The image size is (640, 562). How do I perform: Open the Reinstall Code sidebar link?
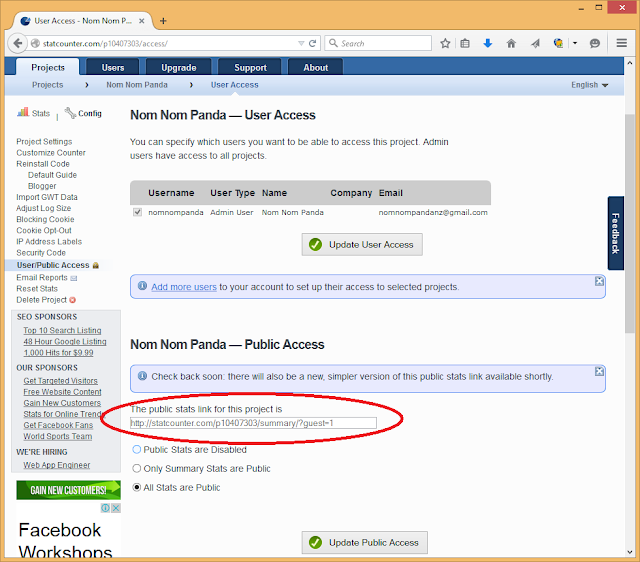point(43,164)
